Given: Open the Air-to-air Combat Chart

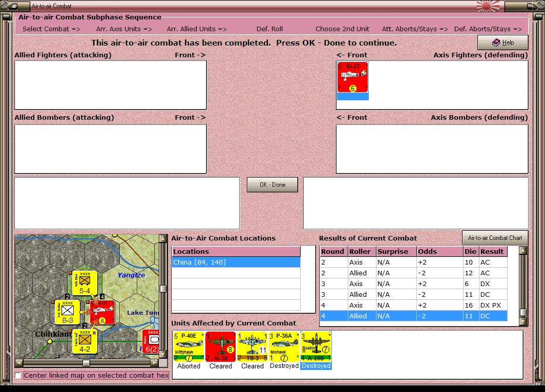Looking at the screenshot, I should pyautogui.click(x=495, y=238).
